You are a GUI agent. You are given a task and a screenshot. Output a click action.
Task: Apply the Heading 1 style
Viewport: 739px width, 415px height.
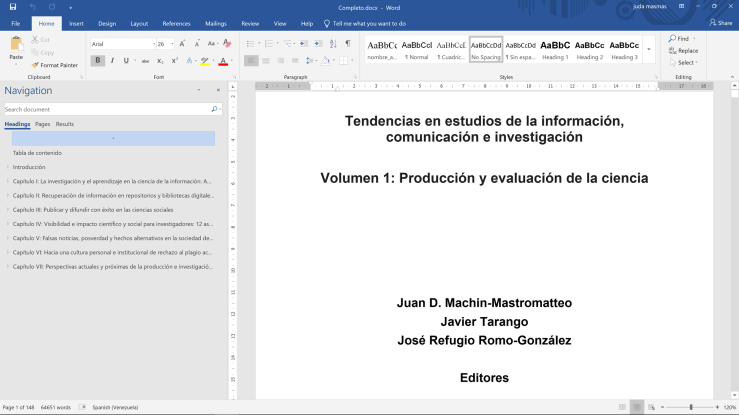point(555,49)
